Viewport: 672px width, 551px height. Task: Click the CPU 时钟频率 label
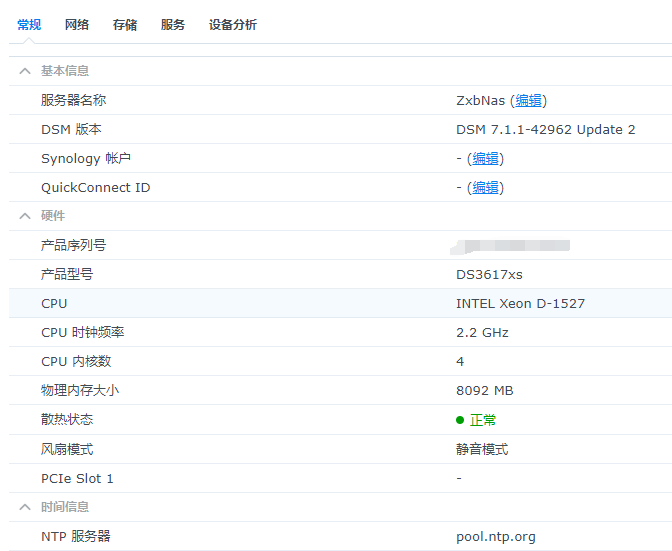coord(83,332)
